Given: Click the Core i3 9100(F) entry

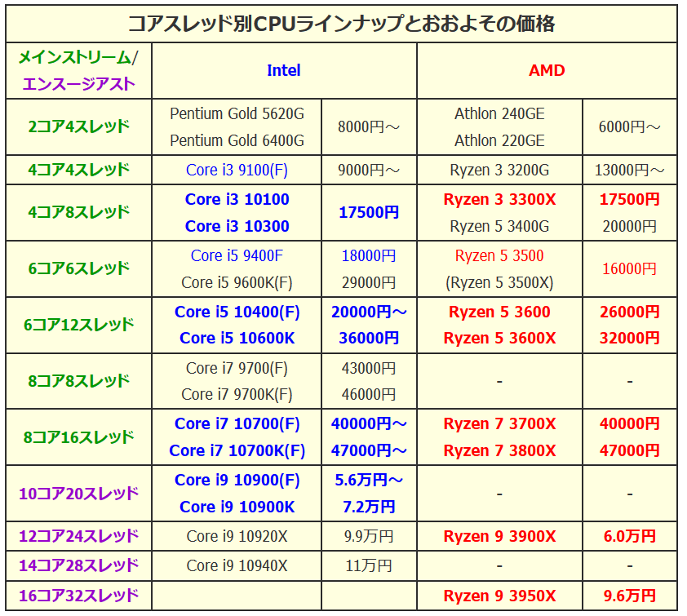Looking at the screenshot, I should (x=237, y=170).
